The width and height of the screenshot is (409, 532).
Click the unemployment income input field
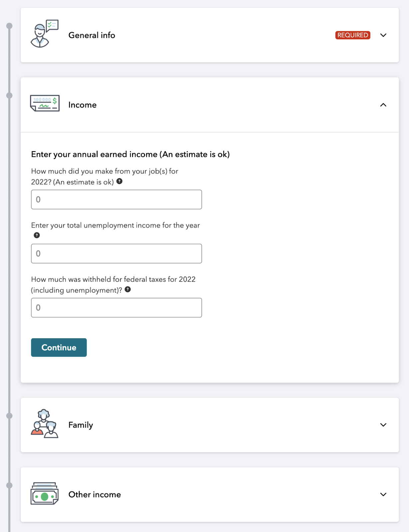116,253
